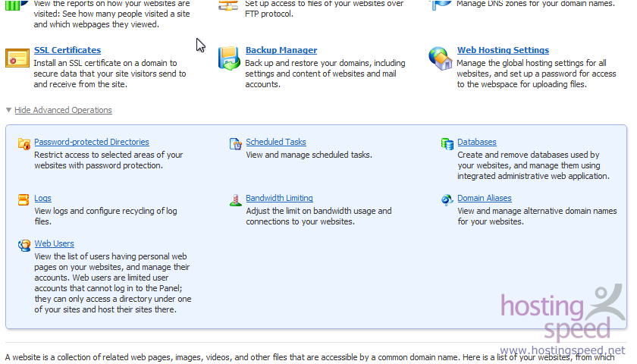
Task: Click the SSL Certificates icon
Action: (17, 58)
